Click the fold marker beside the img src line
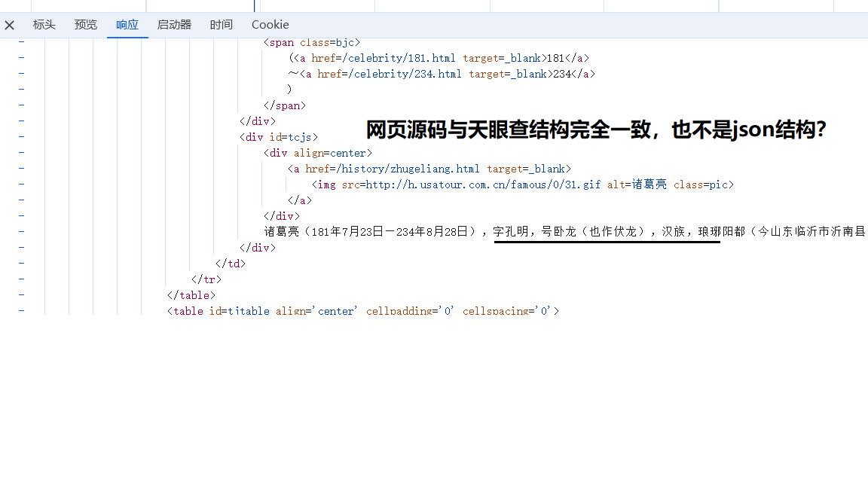This screenshot has width=868, height=488. [21, 185]
